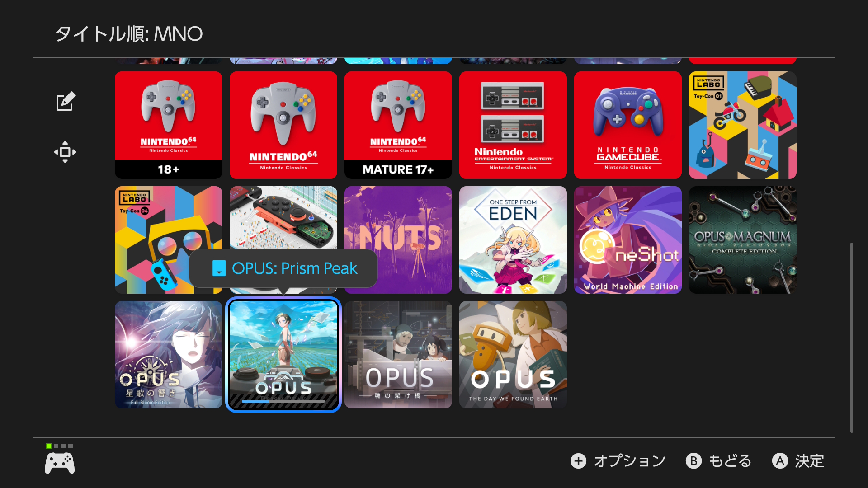Click the A 決定 button
The width and height of the screenshot is (868, 488).
(x=799, y=461)
